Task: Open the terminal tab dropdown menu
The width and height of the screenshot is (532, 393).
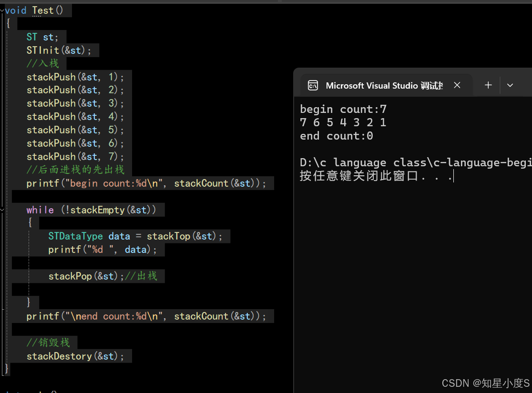Action: coord(510,85)
